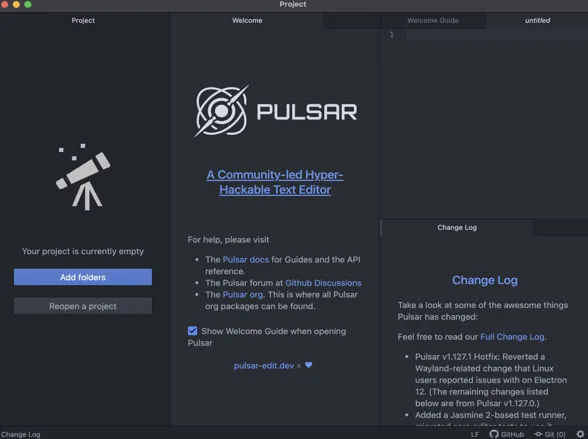
Task: Click the Pulsar logo image
Action: 276,111
